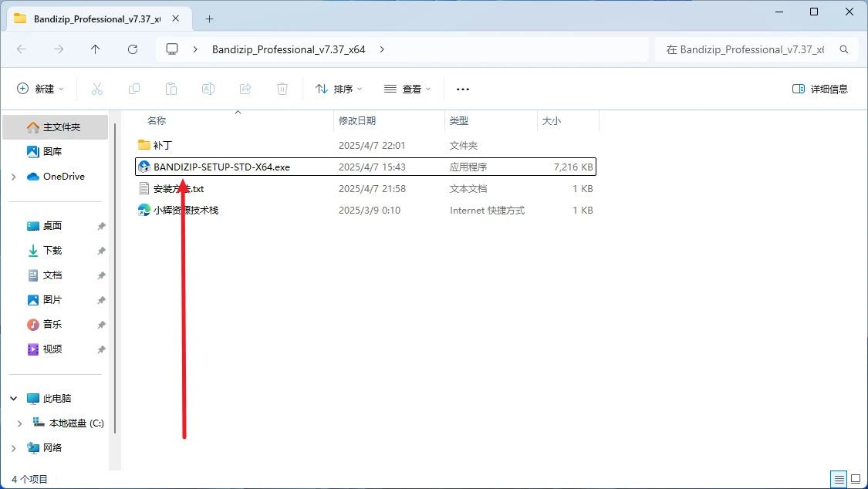The image size is (868, 489).
Task: Go forward with the right arrow
Action: (59, 49)
